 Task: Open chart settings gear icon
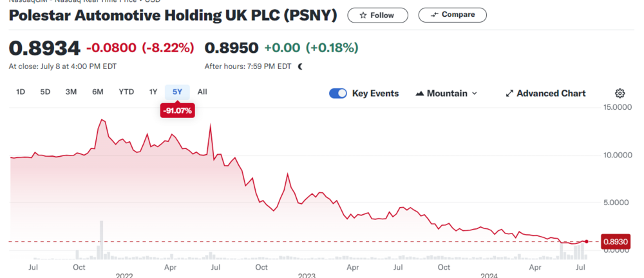pyautogui.click(x=620, y=94)
